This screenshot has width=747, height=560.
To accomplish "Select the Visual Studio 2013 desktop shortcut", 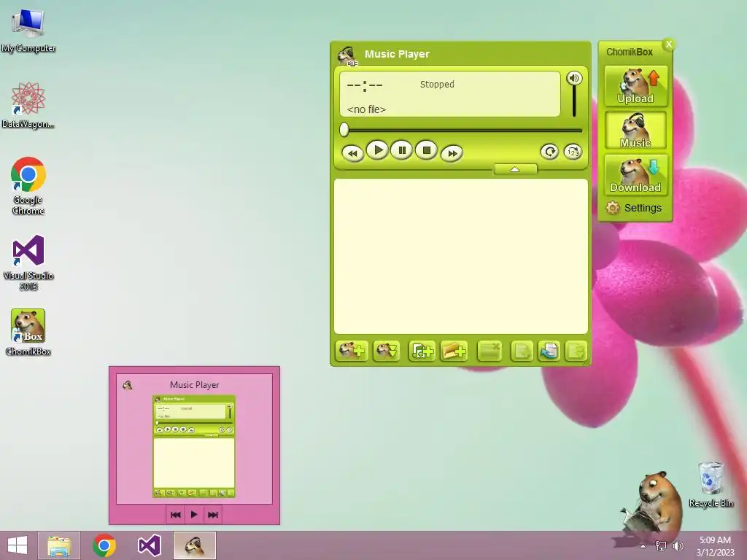I will [28, 262].
